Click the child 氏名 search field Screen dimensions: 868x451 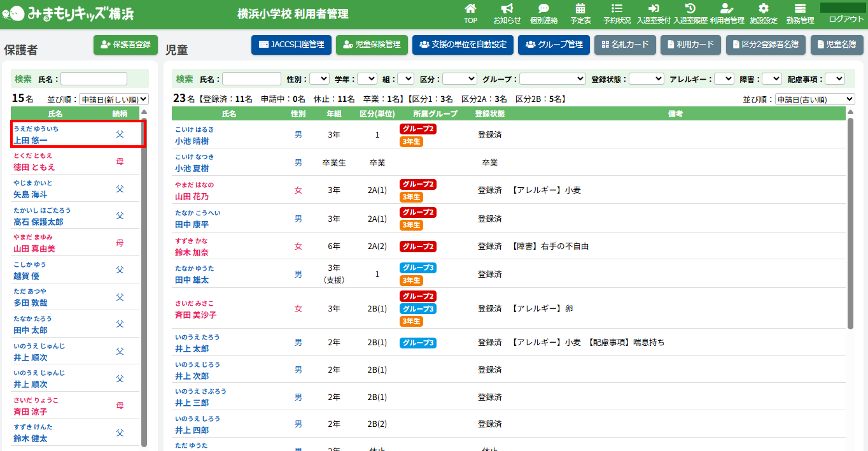click(251, 79)
